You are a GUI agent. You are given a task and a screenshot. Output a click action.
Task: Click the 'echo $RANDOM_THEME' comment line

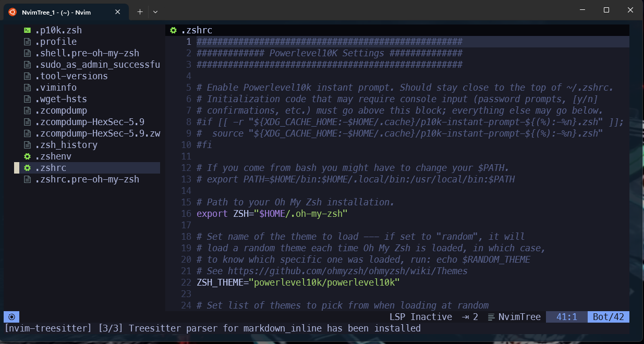point(363,260)
